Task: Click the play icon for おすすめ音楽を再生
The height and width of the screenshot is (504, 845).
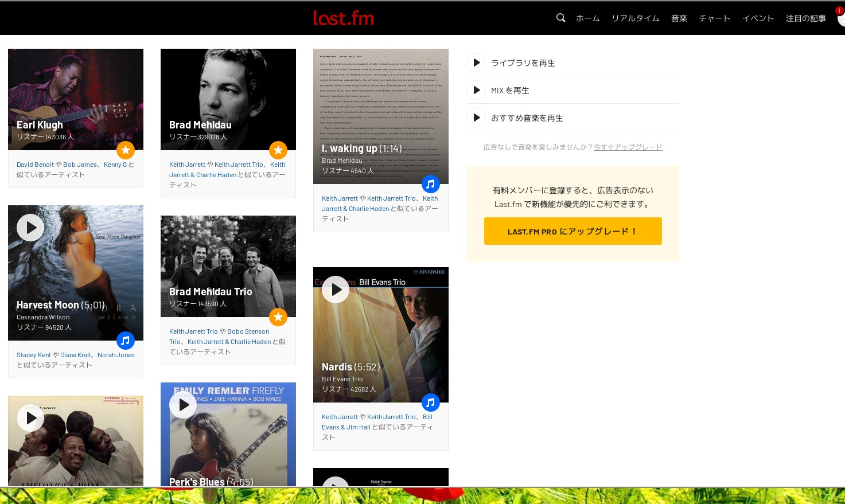Action: click(x=476, y=118)
